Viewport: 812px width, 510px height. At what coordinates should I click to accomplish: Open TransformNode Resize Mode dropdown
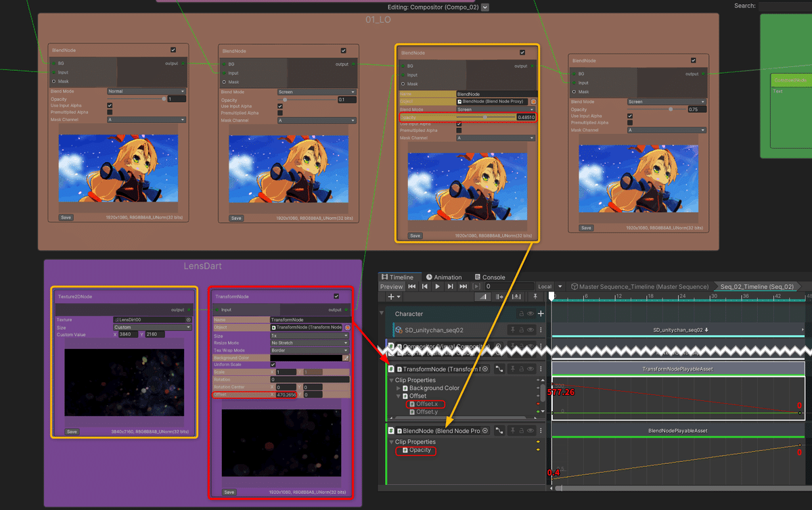pos(310,343)
